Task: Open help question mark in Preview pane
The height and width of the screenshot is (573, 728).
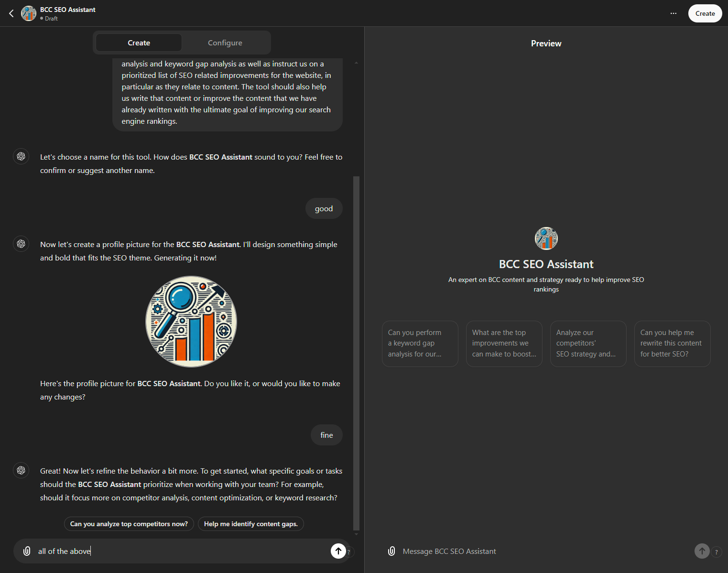Action: pyautogui.click(x=717, y=552)
